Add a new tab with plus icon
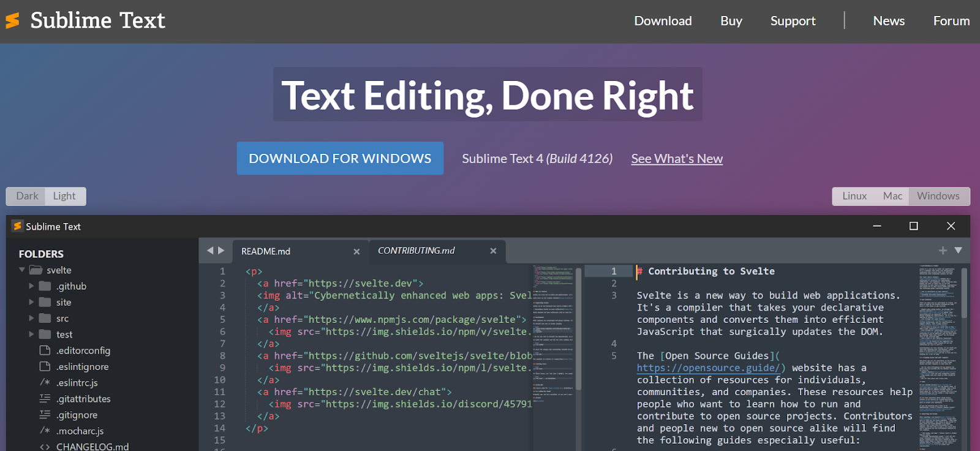Viewport: 980px width, 451px height. [943, 251]
